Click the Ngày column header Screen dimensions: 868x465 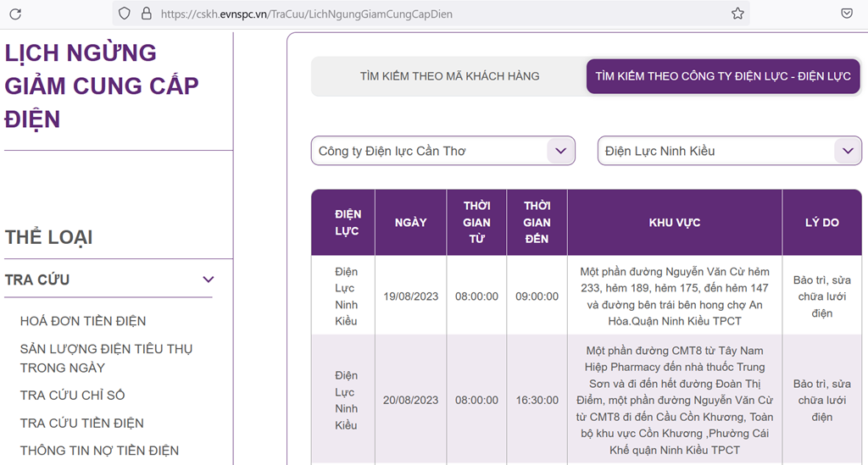[410, 222]
